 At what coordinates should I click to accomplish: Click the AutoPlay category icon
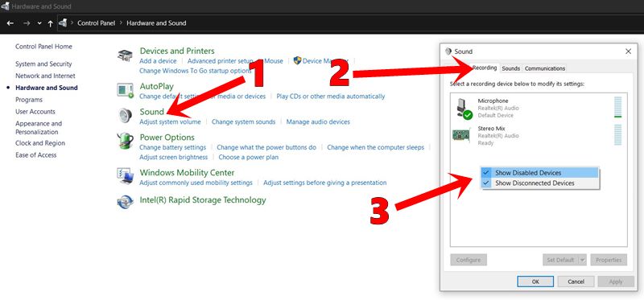[x=126, y=90]
